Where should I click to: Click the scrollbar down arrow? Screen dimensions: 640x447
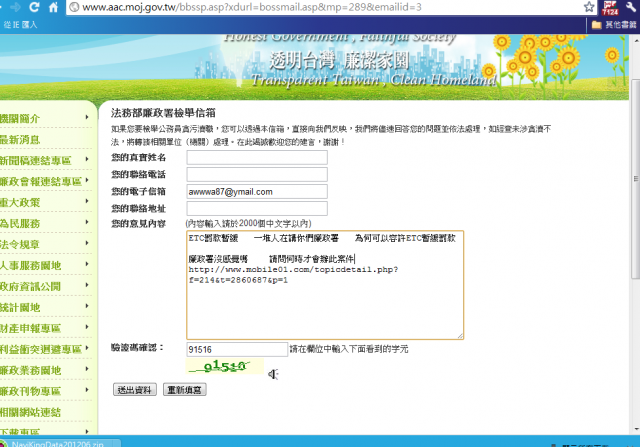point(636,429)
